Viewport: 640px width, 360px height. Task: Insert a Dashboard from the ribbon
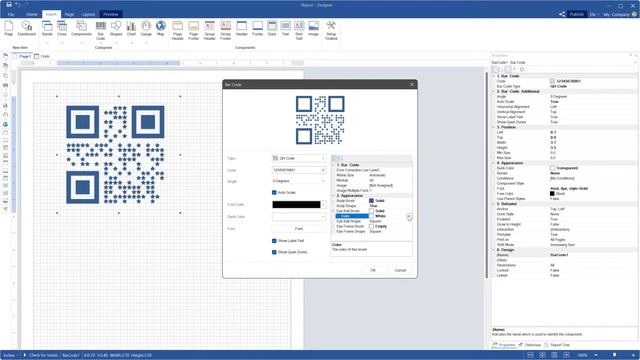tap(27, 29)
